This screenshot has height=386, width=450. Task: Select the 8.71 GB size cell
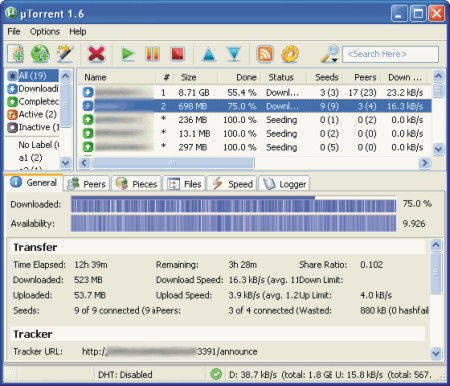tap(194, 92)
